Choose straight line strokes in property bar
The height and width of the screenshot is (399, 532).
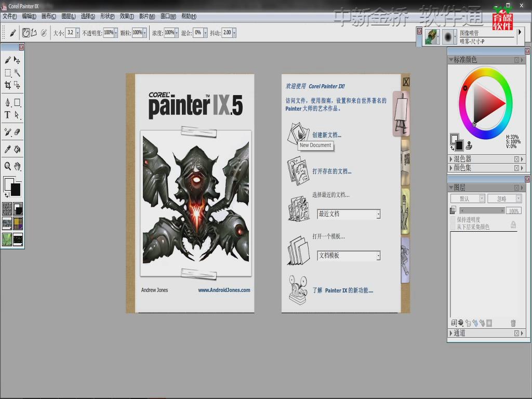(x=34, y=33)
